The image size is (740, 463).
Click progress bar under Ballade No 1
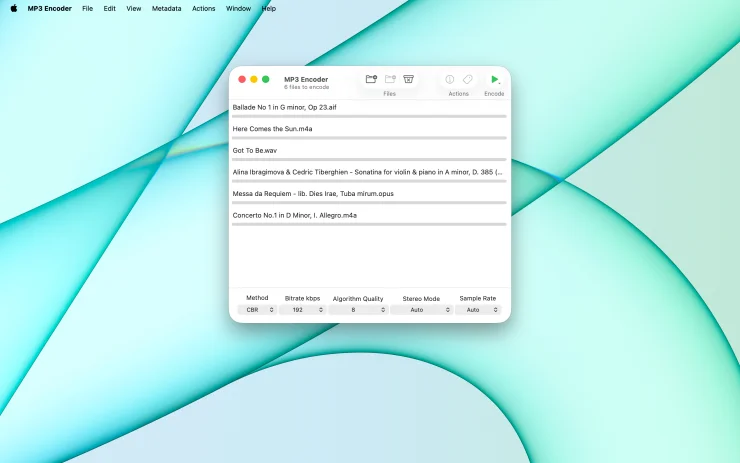pos(369,116)
